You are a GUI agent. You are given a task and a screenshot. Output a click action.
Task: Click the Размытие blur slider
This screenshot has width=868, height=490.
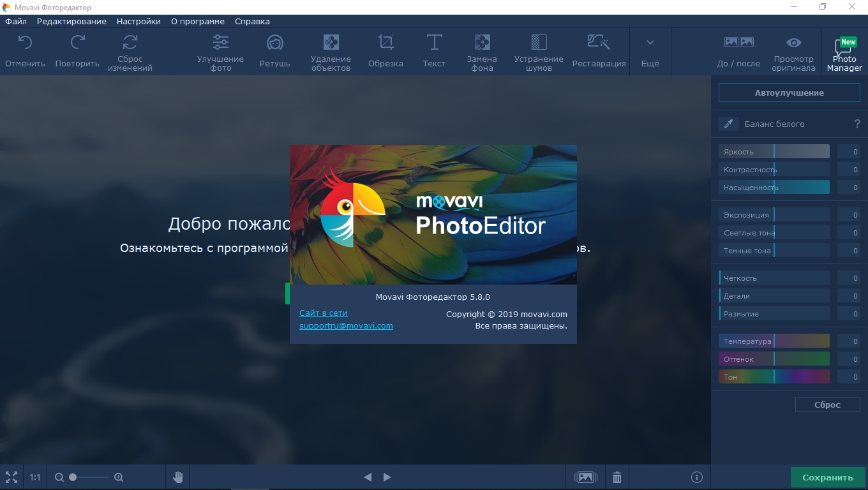pyautogui.click(x=774, y=314)
